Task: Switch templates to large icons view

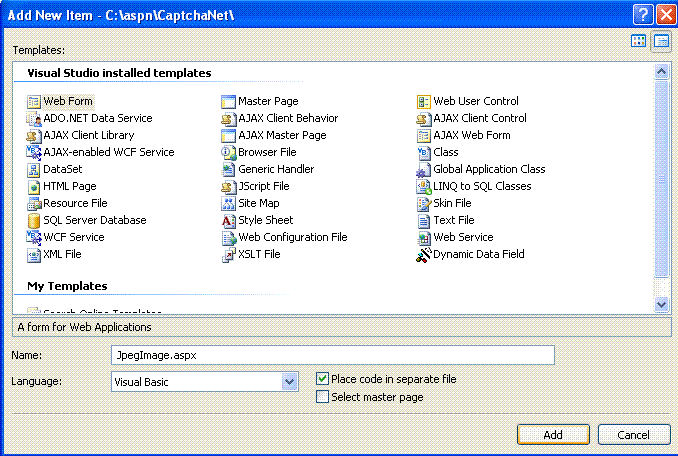Action: [x=638, y=41]
